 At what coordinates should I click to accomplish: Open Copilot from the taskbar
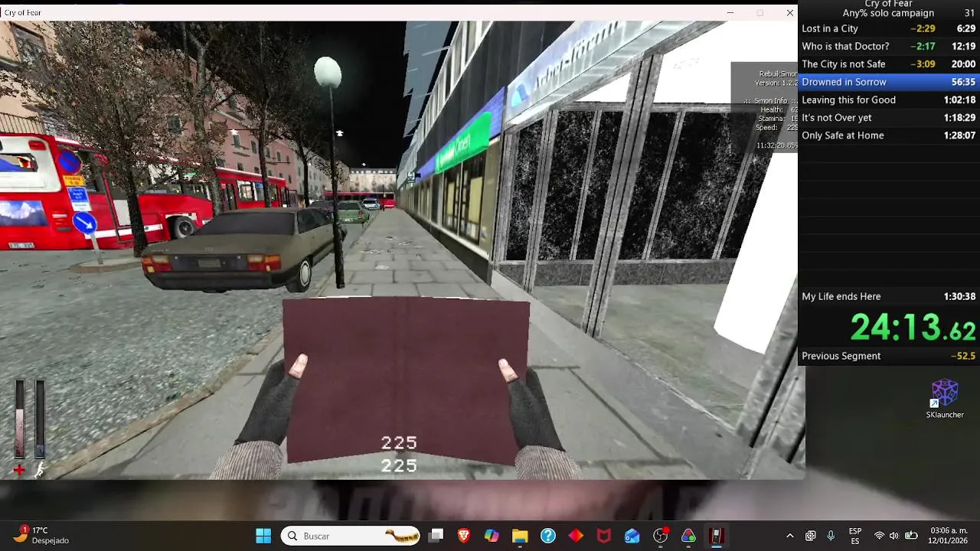pyautogui.click(x=492, y=536)
